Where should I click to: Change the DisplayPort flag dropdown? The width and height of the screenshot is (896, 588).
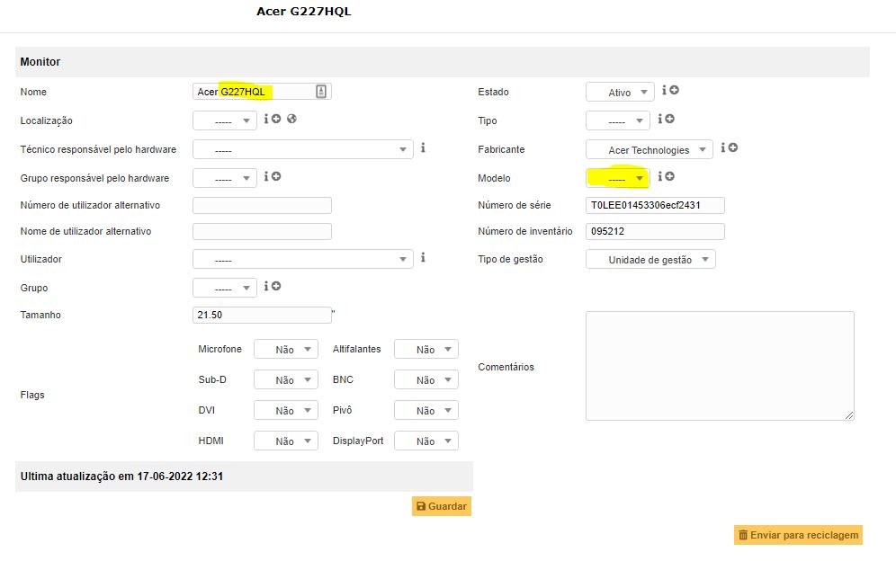(x=426, y=441)
